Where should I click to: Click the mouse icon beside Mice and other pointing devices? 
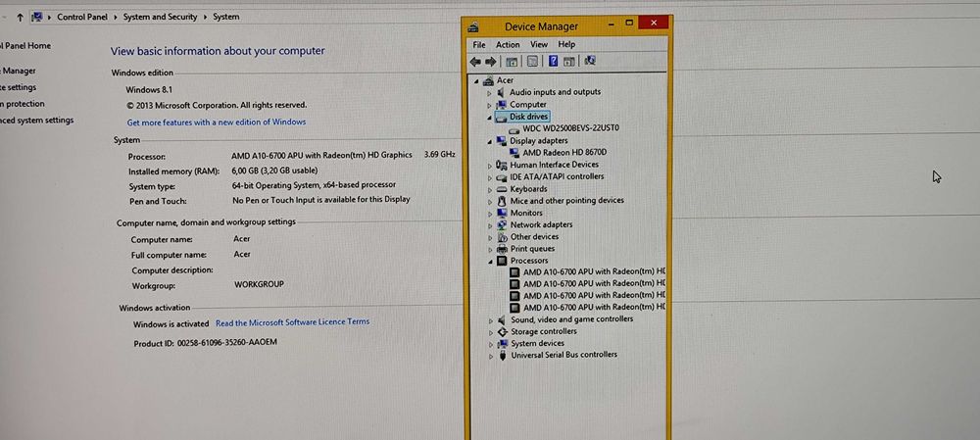tap(502, 201)
